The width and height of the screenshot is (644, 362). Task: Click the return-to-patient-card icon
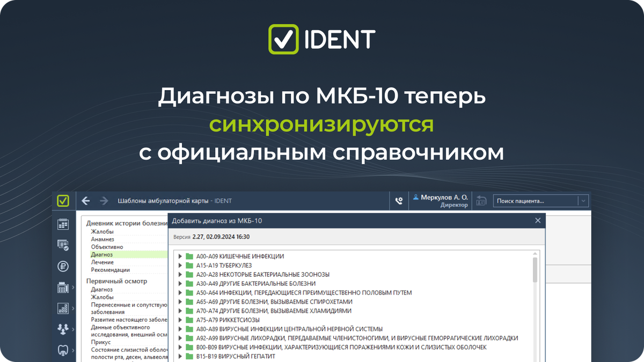point(481,201)
